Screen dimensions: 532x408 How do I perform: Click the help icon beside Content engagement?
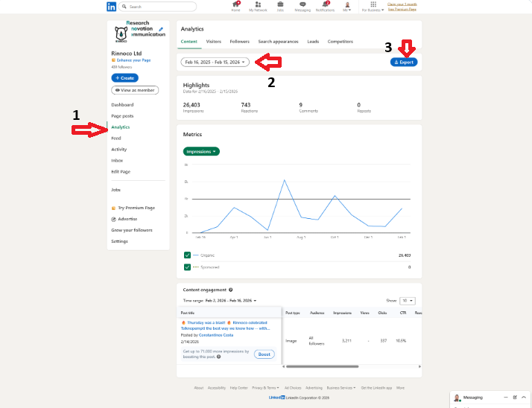point(231,290)
